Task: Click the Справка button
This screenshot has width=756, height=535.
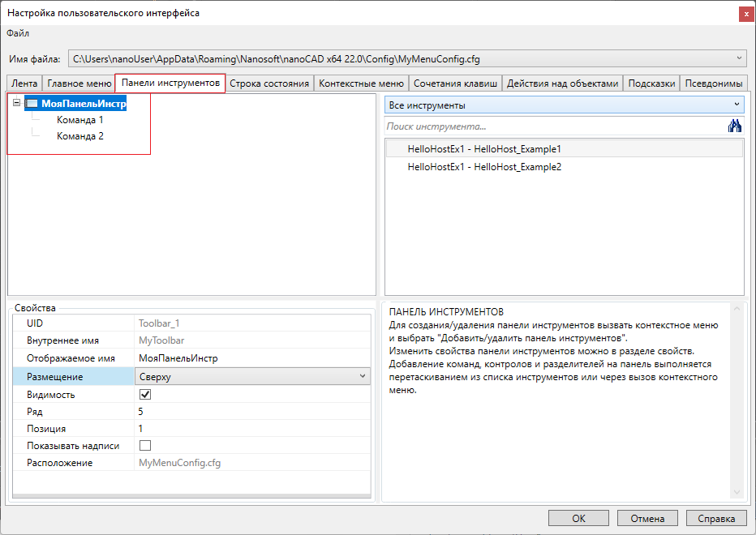Action: (716, 519)
